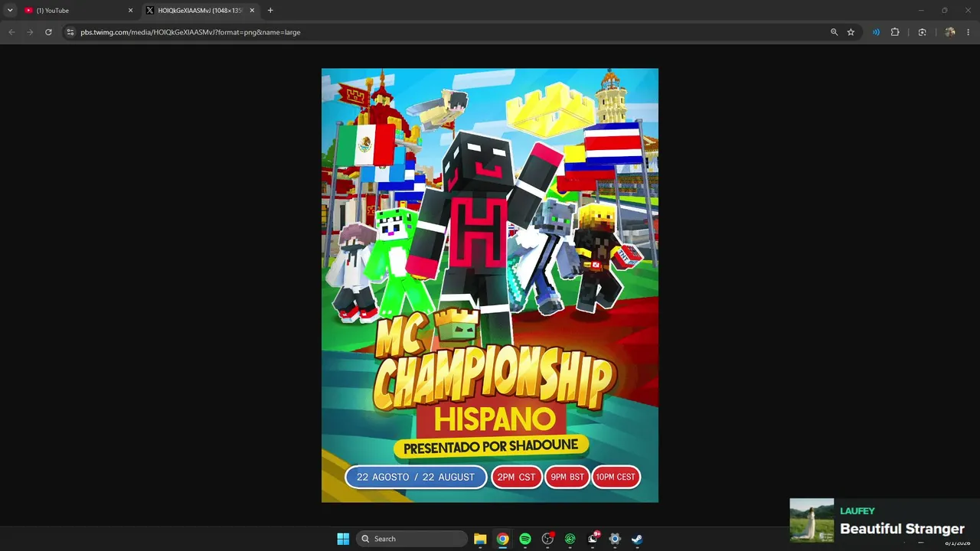
Task: Click the taskbar Search box
Action: pyautogui.click(x=412, y=539)
